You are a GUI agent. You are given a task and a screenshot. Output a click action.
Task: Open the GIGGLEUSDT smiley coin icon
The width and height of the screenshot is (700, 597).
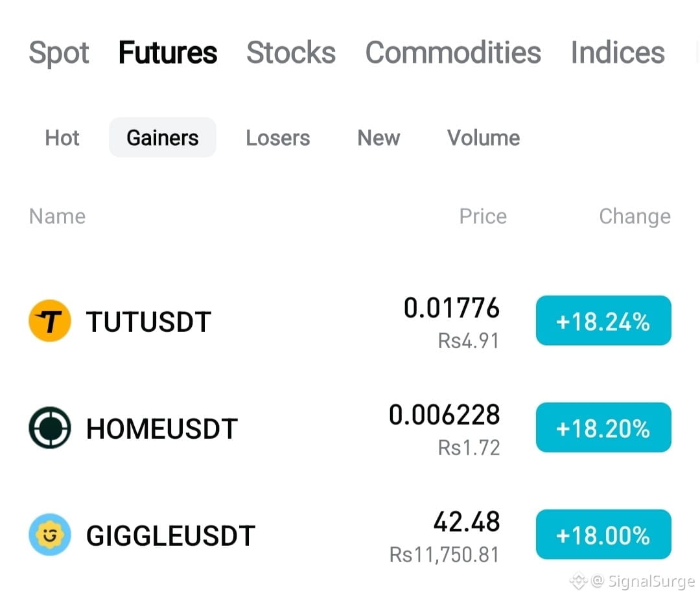coord(49,535)
